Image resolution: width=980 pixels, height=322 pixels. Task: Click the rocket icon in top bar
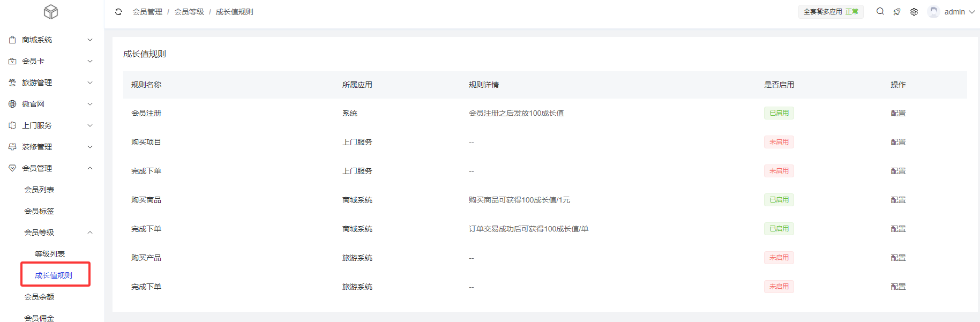click(897, 12)
